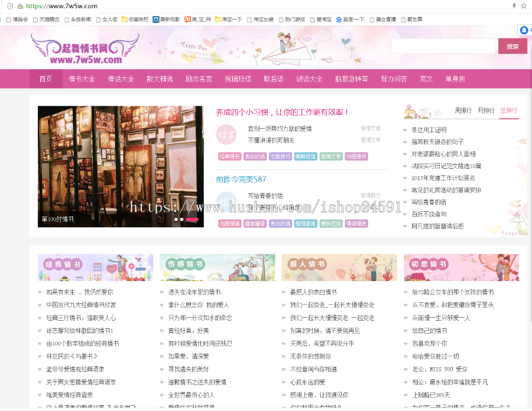The height and width of the screenshot is (411, 532).
Task: Click the lightning bolt icon in address bar
Action: [x=514, y=6]
